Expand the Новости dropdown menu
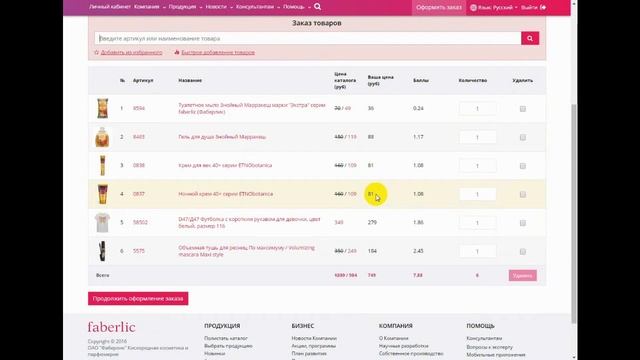Image resolution: width=640 pixels, height=360 pixels. tap(219, 7)
